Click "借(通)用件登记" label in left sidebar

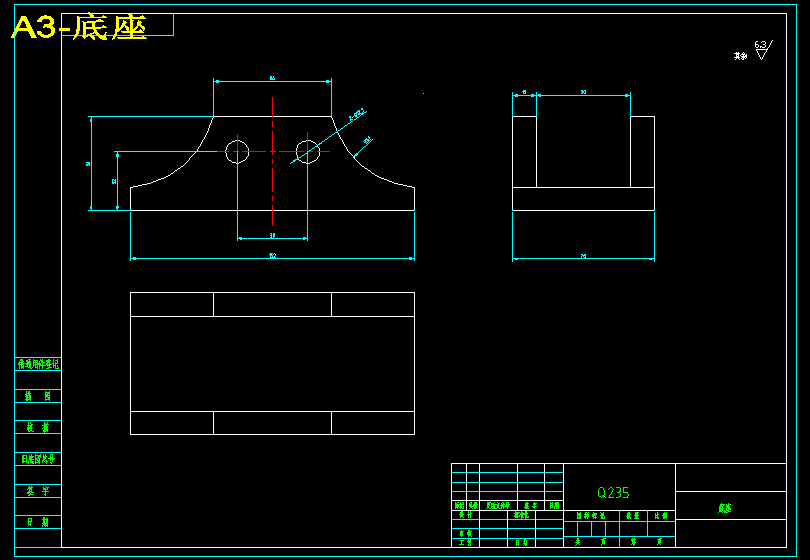[x=38, y=364]
